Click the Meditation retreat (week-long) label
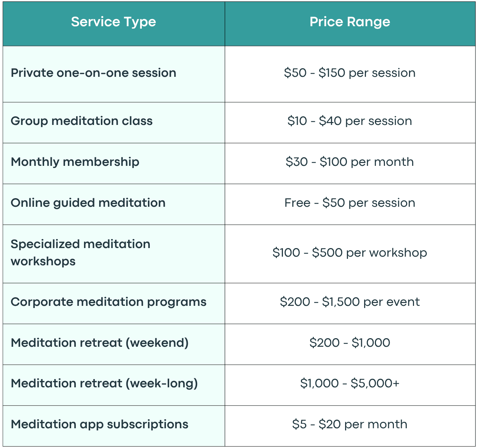The width and height of the screenshot is (479, 448). 104,383
